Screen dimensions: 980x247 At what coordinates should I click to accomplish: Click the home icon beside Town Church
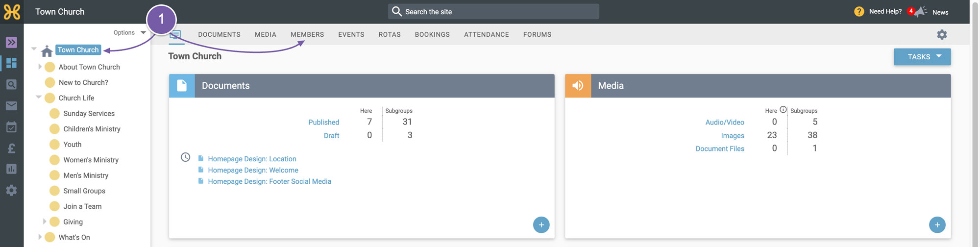pos(47,50)
